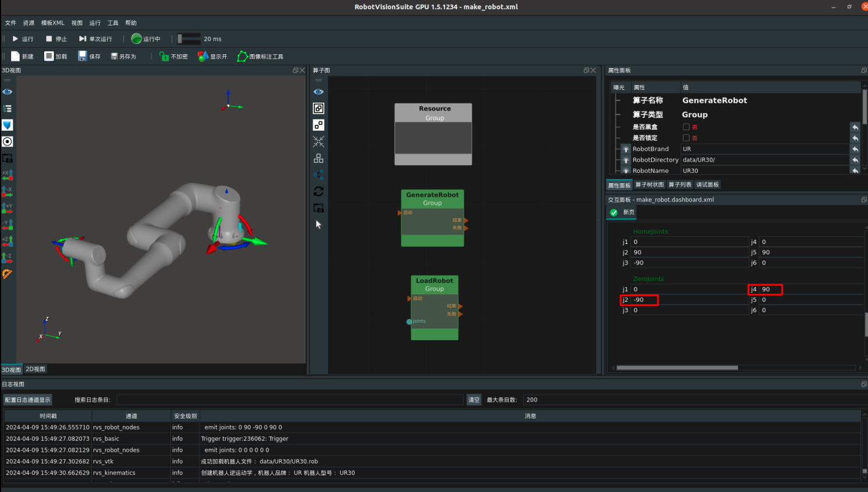868x492 pixels.
Task: Click the blue shield icon in 3D view sidebar
Action: point(8,125)
